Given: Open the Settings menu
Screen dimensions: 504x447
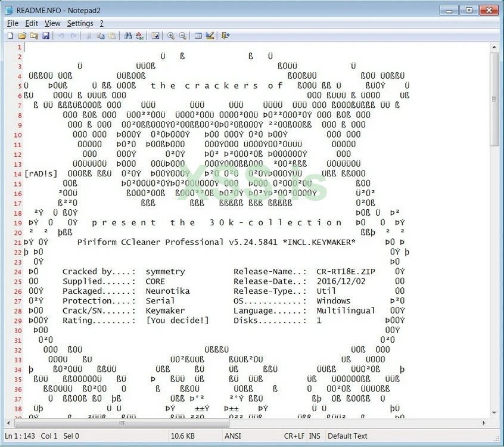Looking at the screenshot, I should click(80, 23).
